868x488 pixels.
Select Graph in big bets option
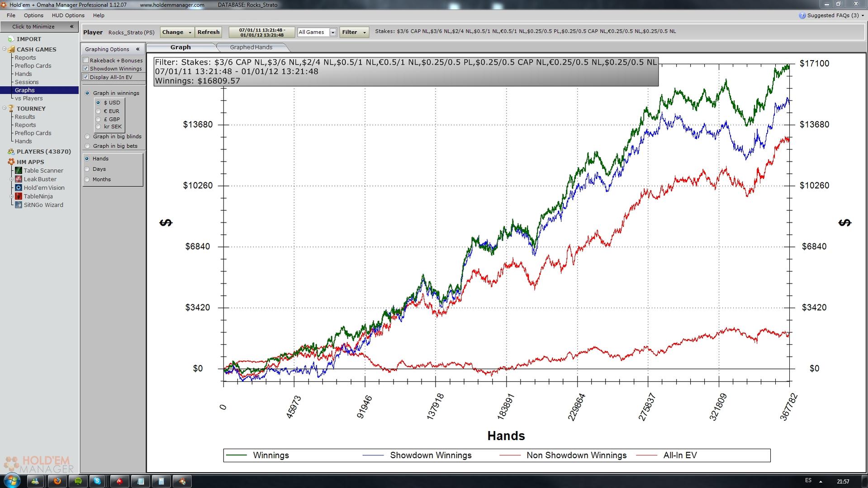(x=87, y=146)
